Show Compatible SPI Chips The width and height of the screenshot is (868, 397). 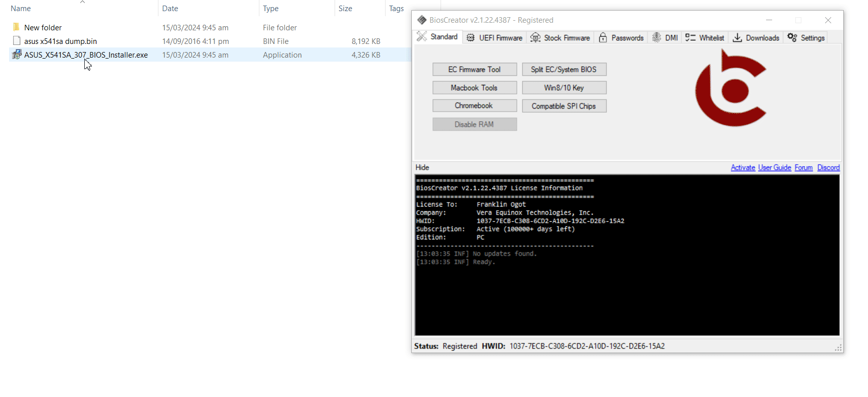pyautogui.click(x=564, y=106)
